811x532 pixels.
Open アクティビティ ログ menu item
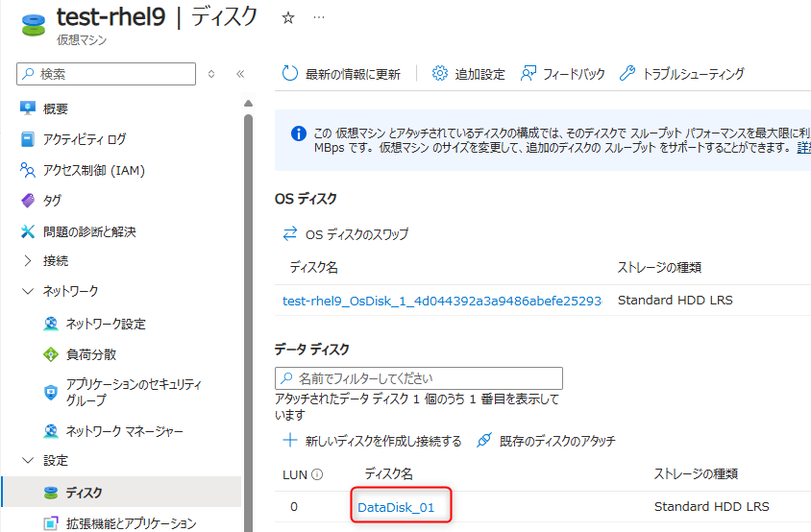[x=85, y=139]
